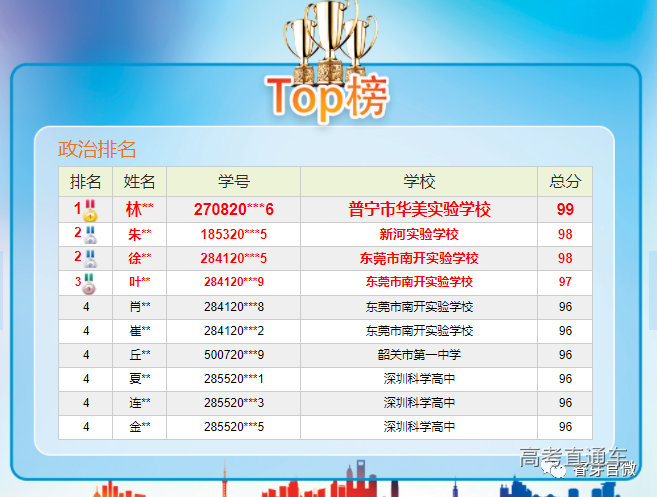Viewport: 657px width, 497px height.
Task: Select the name 丘** in the ranking
Action: coord(139,355)
